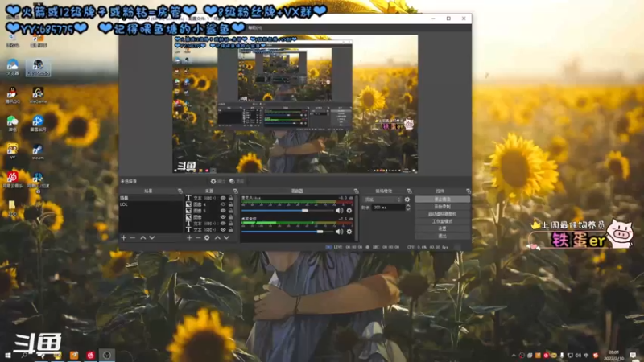Click the red NetEase Music taskbar icon
644x362 pixels.
click(x=90, y=355)
